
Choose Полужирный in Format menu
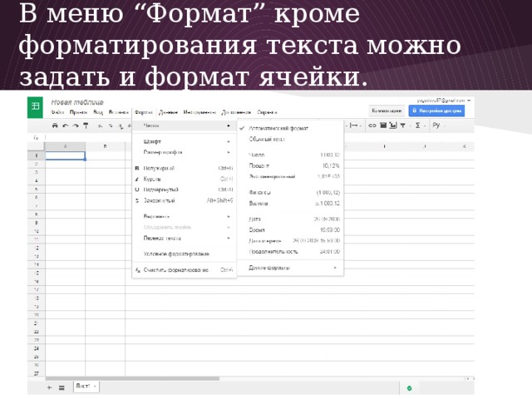point(185,168)
